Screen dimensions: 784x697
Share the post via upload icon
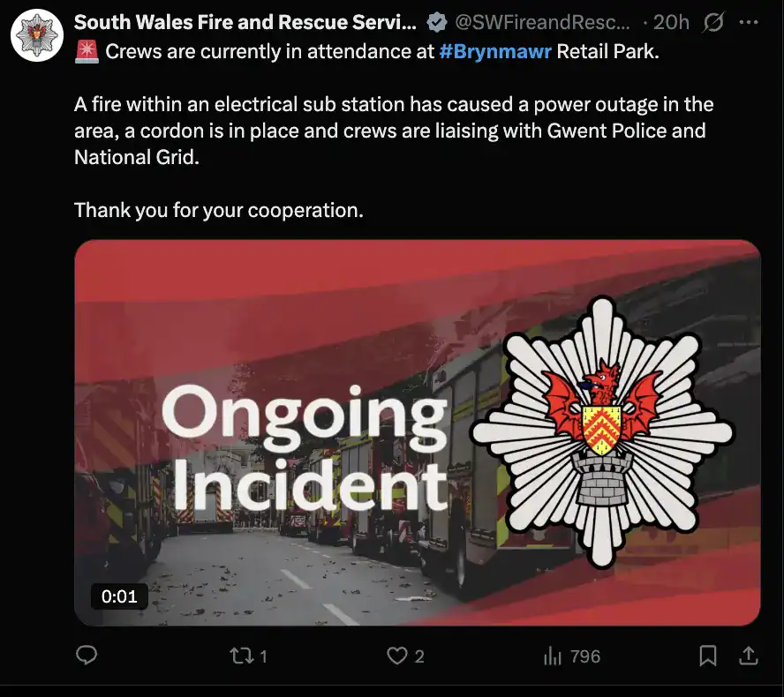click(x=748, y=656)
